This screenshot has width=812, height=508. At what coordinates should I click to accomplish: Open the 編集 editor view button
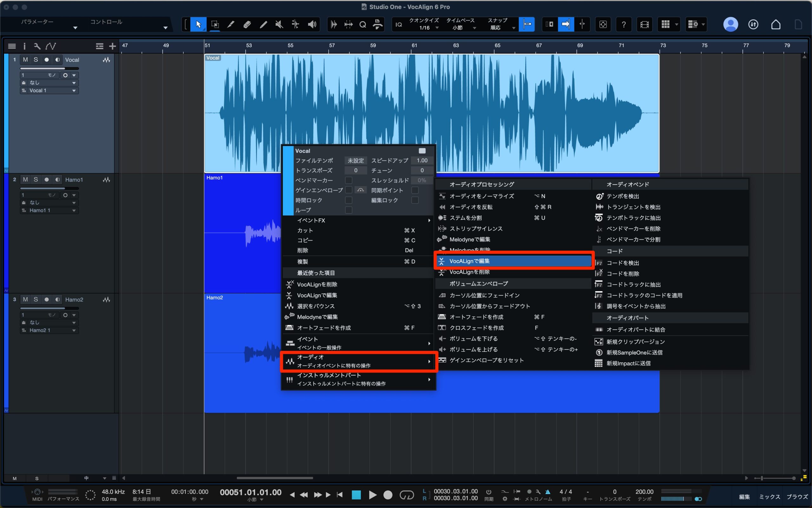[744, 497]
